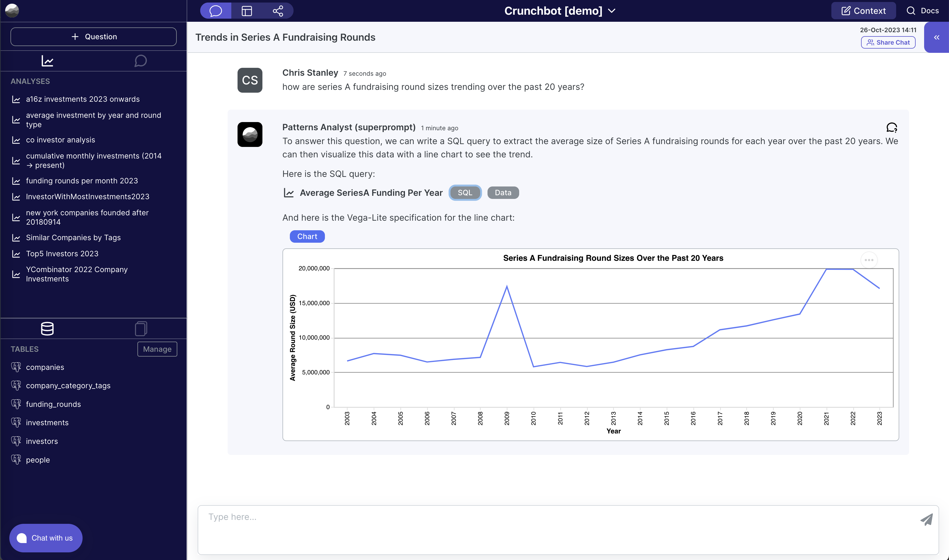Click the Manage tables button
The height and width of the screenshot is (560, 949).
click(x=157, y=349)
